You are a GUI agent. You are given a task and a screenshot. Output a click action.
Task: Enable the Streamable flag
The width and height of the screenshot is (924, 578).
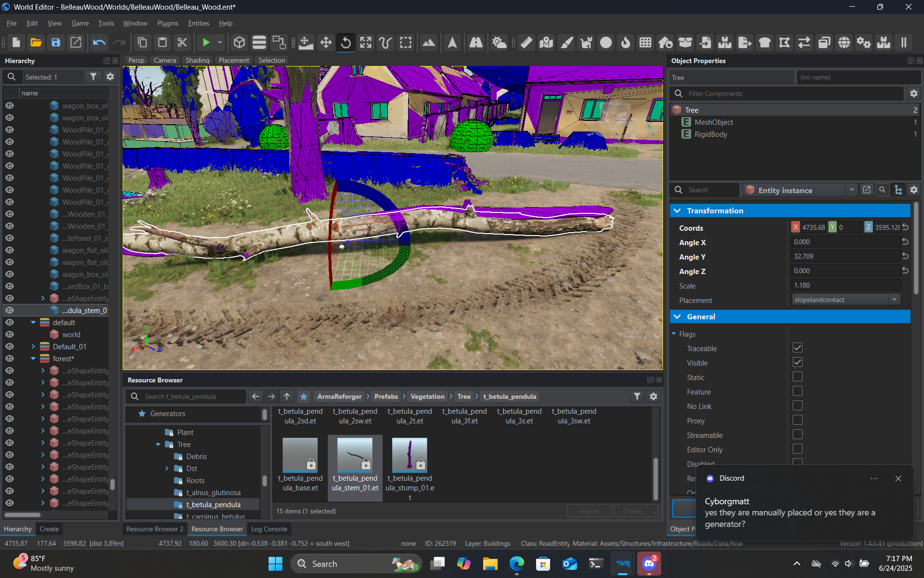tap(797, 434)
